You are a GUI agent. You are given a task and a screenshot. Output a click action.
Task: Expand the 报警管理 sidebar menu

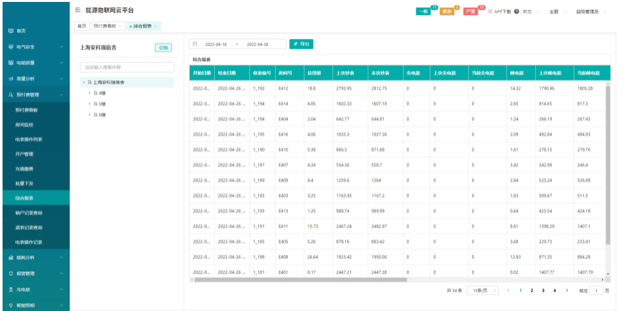click(36, 274)
